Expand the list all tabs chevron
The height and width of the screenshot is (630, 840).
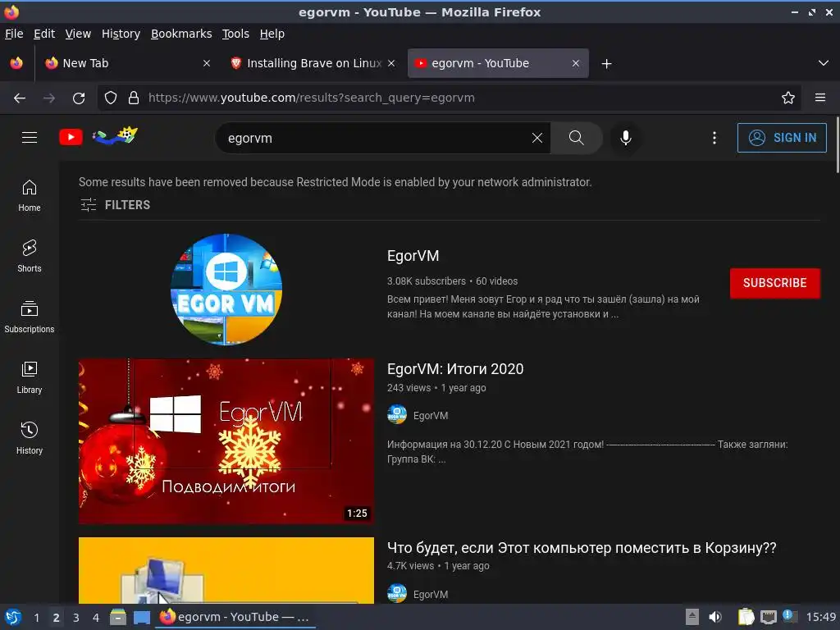tap(824, 63)
